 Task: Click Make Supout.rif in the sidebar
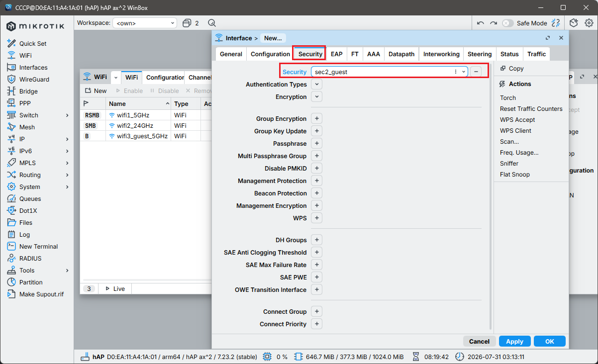41,294
